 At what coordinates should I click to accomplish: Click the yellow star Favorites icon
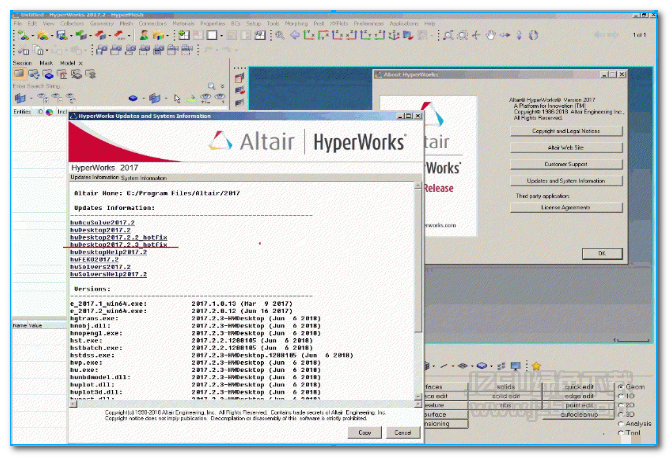(536, 366)
